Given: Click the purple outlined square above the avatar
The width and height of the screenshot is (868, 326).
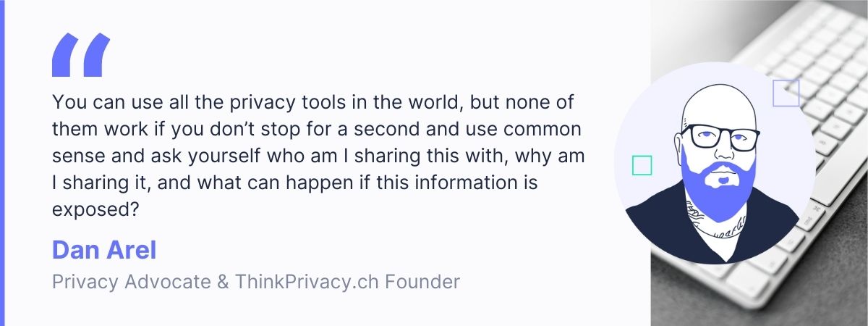Looking at the screenshot, I should [x=786, y=93].
